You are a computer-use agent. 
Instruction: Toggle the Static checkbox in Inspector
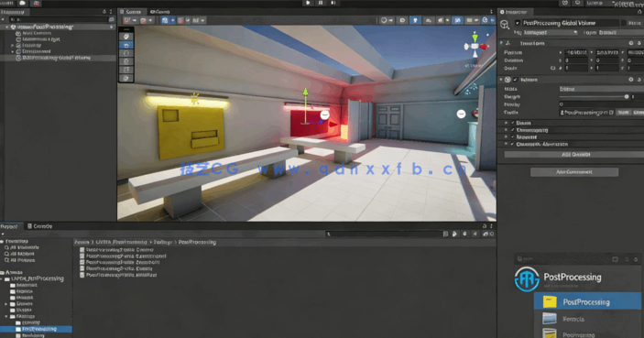[624, 23]
